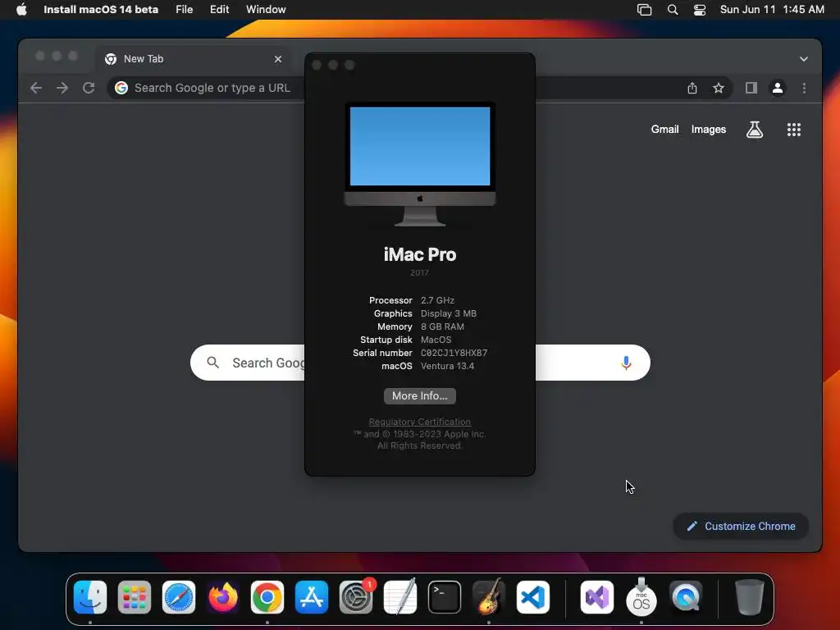Open the Apple menu
This screenshot has width=840, height=630.
21,10
